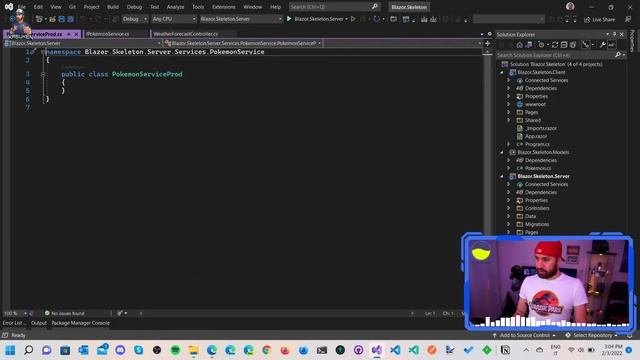The width and height of the screenshot is (640, 360).
Task: Click the Hot Reload icon
Action: click(376, 19)
